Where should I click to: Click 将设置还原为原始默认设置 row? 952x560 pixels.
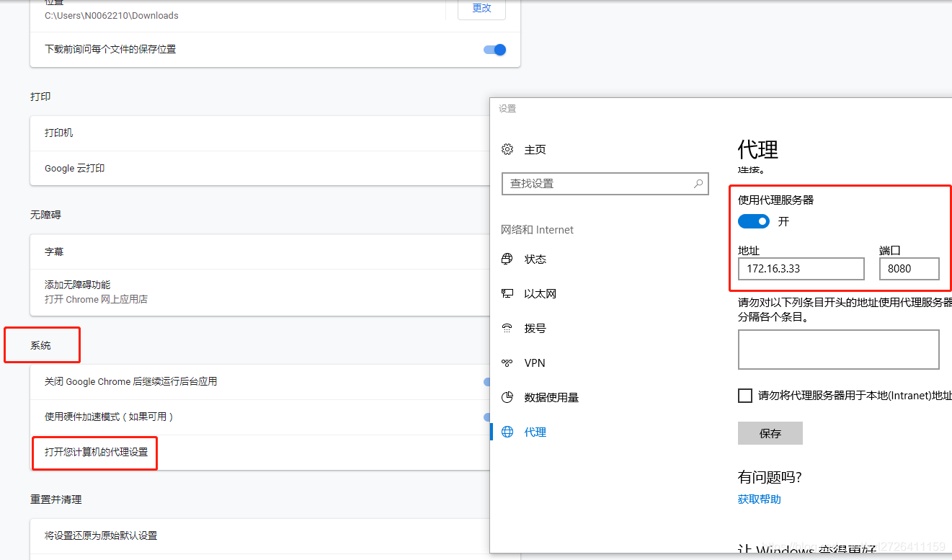point(259,535)
